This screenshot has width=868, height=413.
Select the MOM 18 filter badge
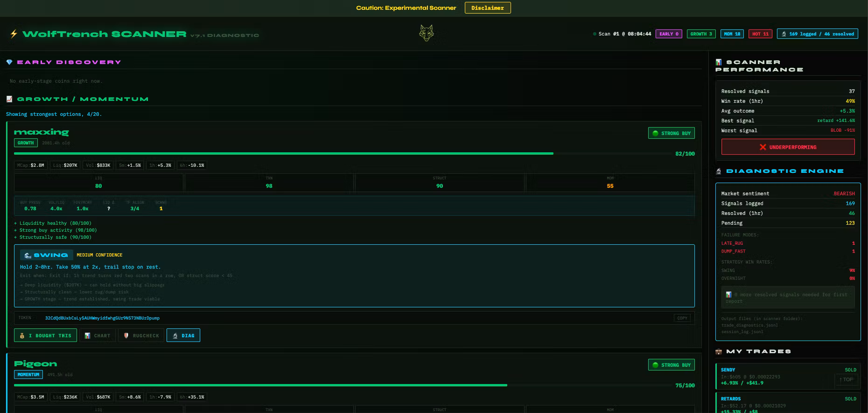tap(732, 34)
